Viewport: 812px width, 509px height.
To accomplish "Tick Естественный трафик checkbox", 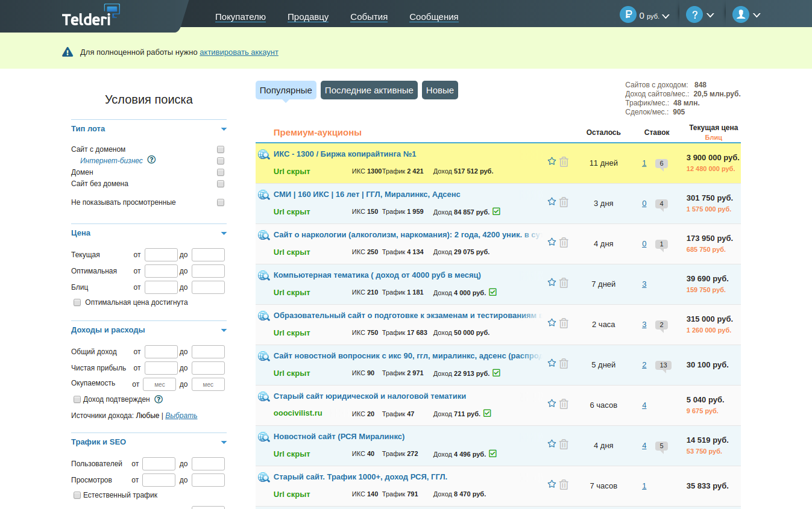I will point(77,495).
